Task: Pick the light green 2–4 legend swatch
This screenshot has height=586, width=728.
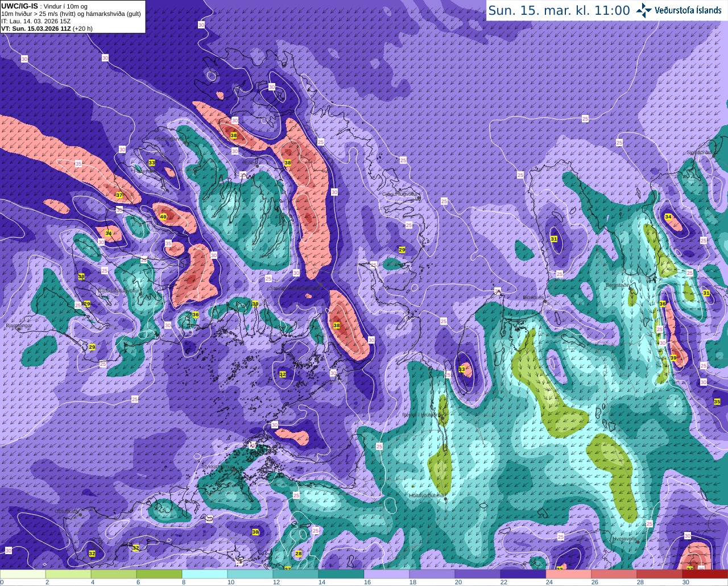Action: (x=68, y=574)
